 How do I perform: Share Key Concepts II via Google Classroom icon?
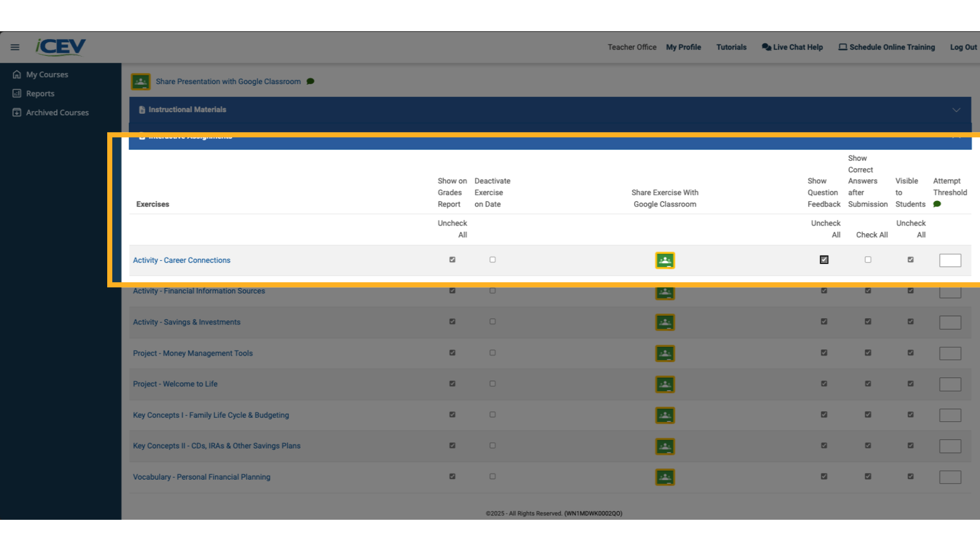click(665, 446)
